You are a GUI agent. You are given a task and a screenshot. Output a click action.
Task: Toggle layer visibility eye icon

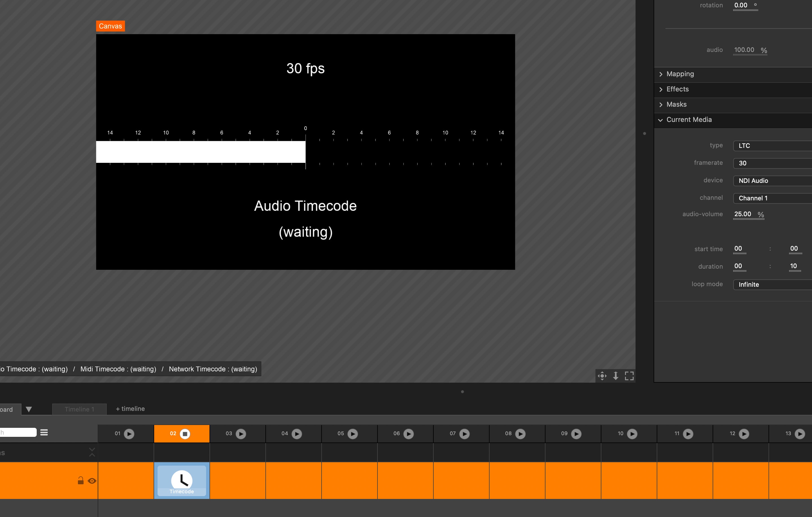(92, 481)
